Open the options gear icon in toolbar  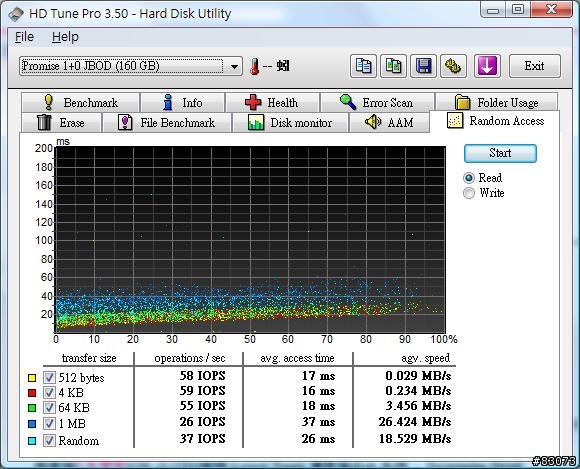[453, 66]
